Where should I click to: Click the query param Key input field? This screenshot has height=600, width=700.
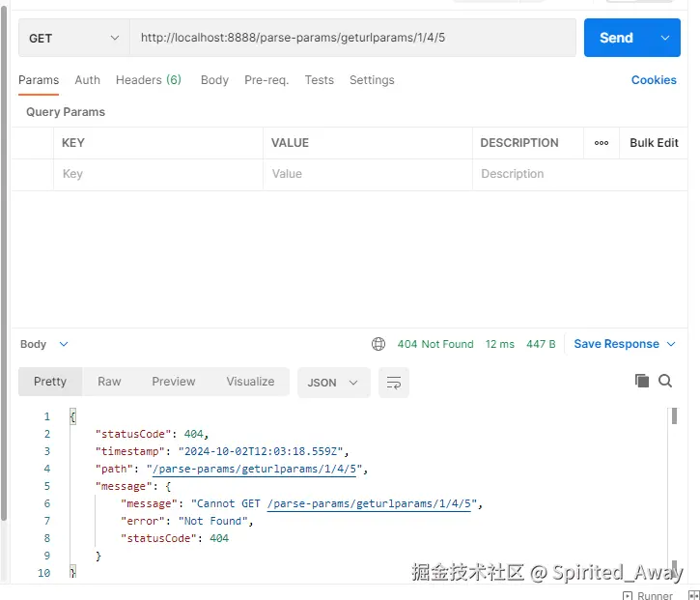click(x=158, y=174)
